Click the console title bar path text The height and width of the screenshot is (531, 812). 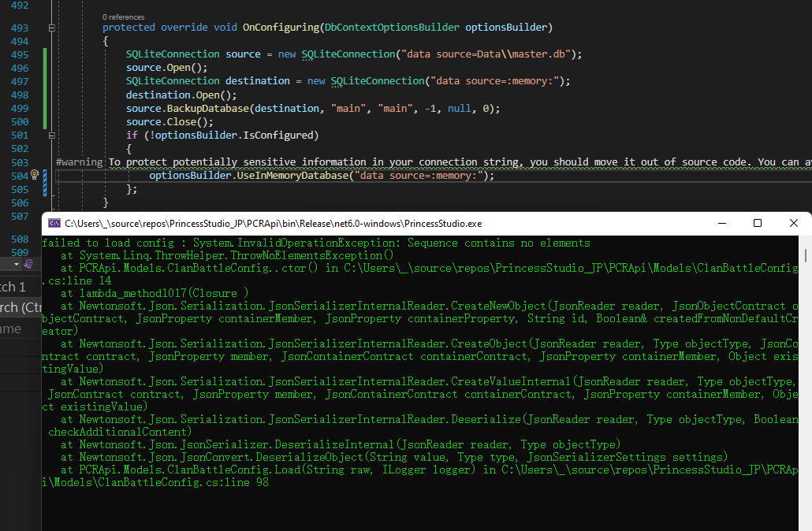pos(273,224)
